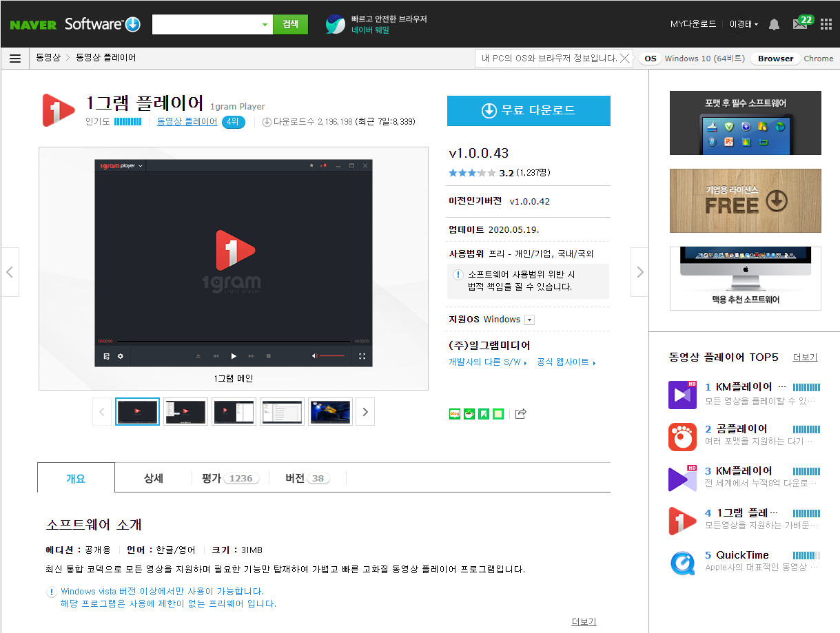Open 포맷 후 필수 소프트웨어 banner
840x633 pixels.
745,123
